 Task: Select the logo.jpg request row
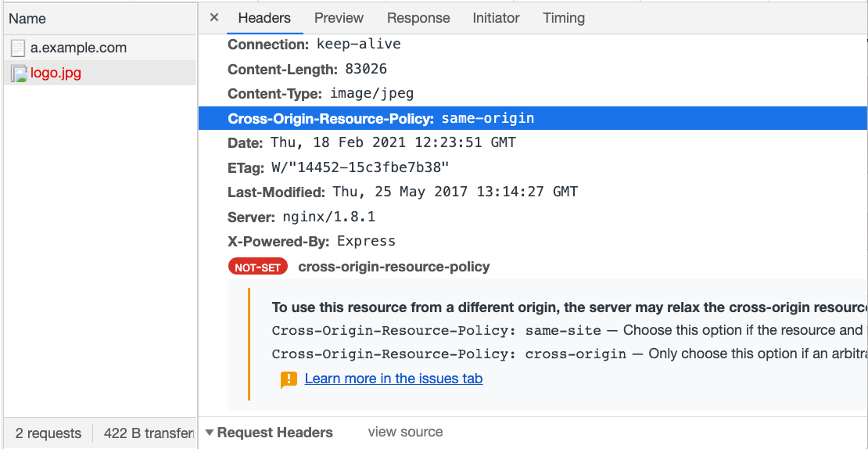(99, 73)
